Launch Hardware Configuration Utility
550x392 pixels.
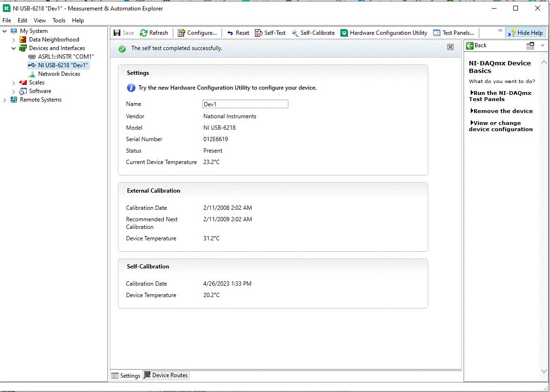coord(384,33)
